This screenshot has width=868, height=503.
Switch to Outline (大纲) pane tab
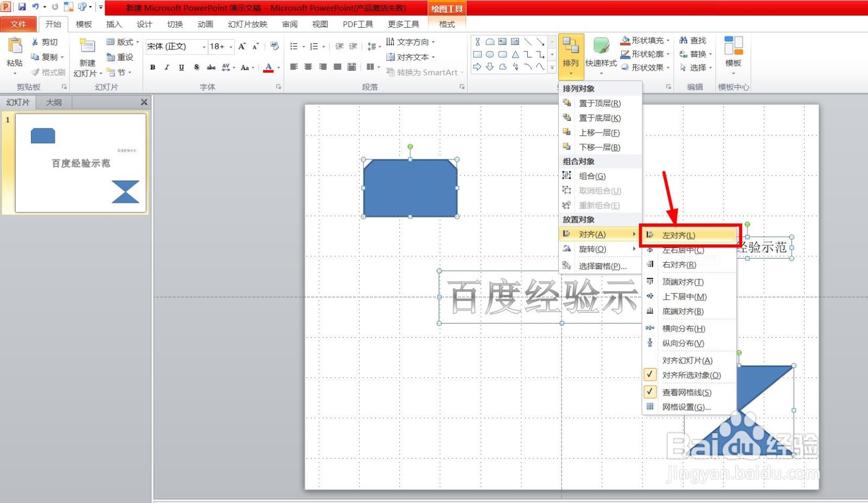click(x=54, y=102)
